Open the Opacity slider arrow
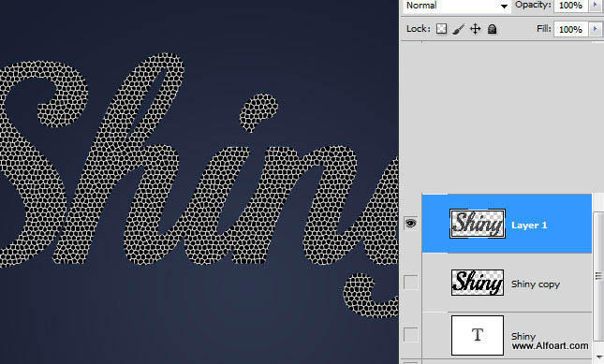Screen dimensions: 604x364 click(x=596, y=5)
